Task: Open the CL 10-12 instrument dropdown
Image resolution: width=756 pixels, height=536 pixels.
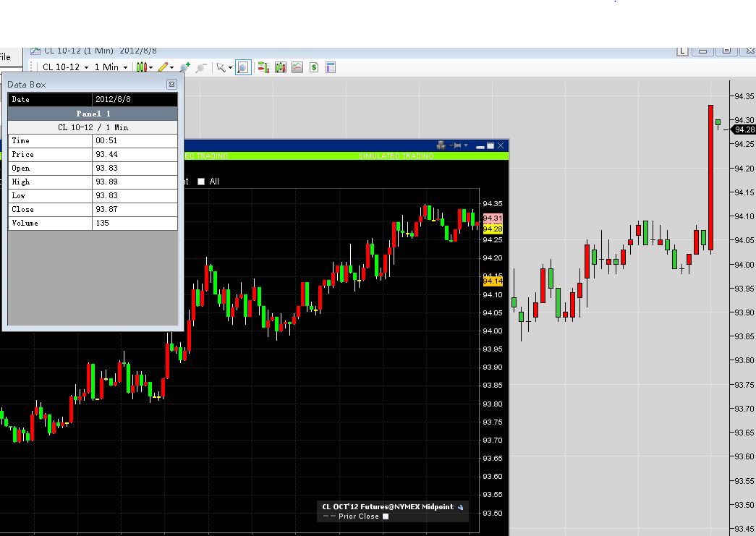Action: click(x=66, y=67)
